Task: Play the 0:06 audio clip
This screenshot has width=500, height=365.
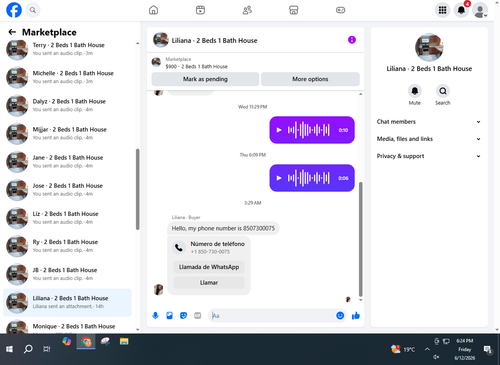Action: click(x=279, y=178)
